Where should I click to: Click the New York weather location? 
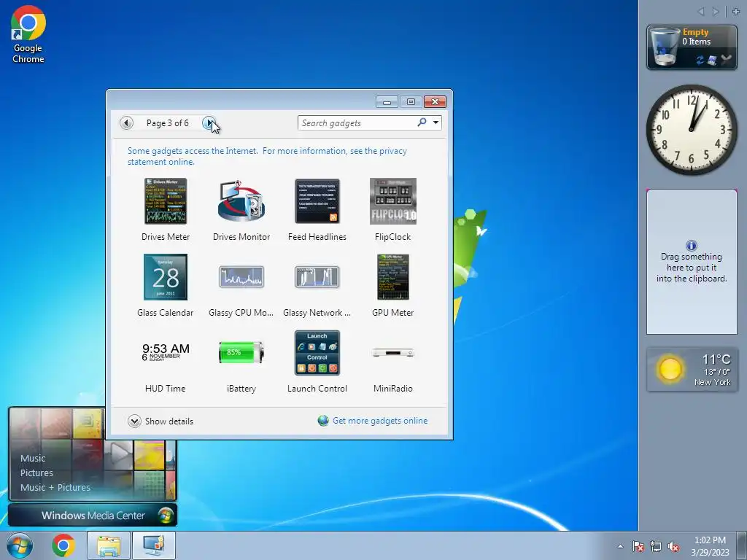pos(712,382)
